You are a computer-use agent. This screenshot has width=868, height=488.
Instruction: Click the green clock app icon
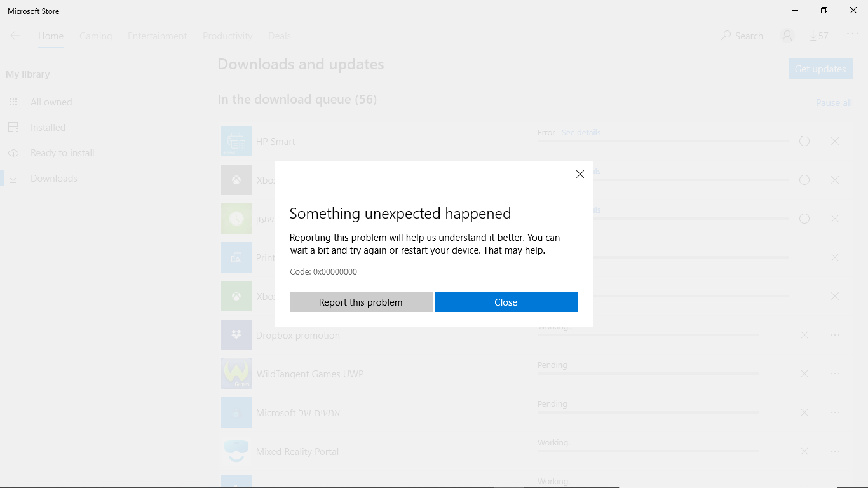(x=236, y=219)
